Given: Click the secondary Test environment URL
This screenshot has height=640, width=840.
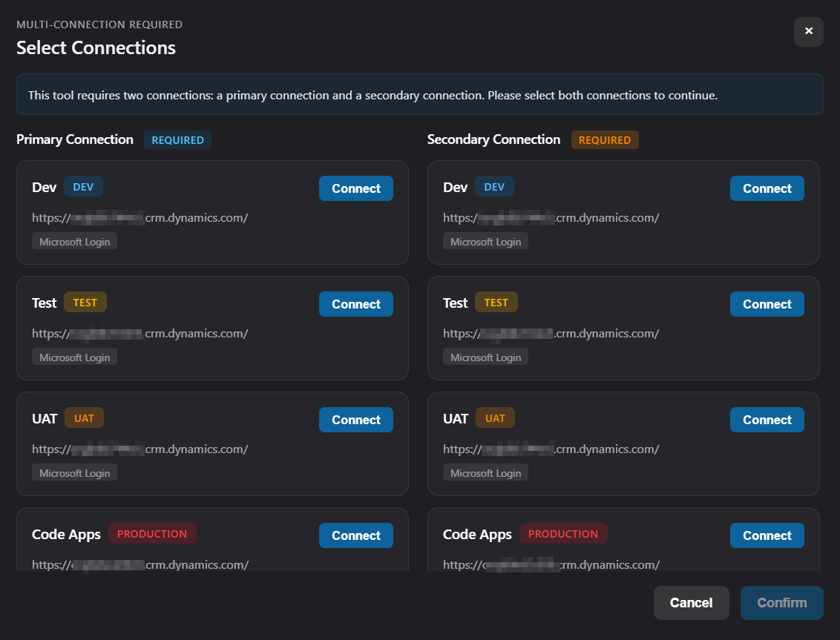Looking at the screenshot, I should tap(551, 334).
